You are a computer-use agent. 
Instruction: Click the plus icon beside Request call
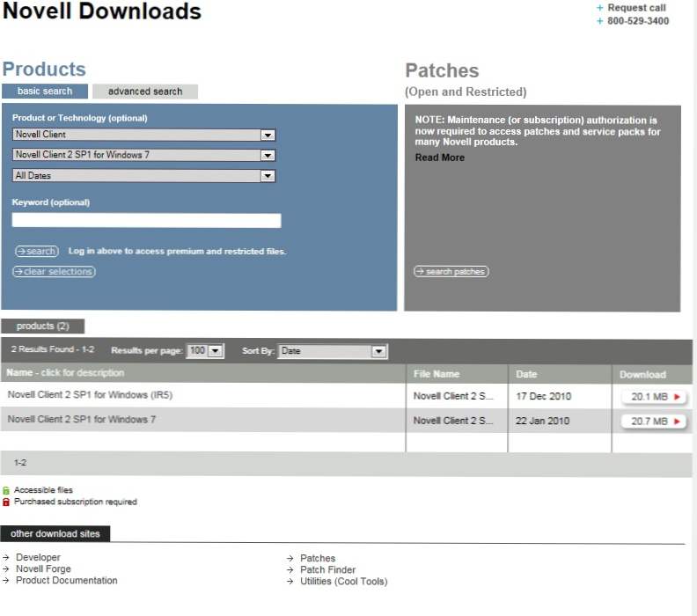pos(599,8)
